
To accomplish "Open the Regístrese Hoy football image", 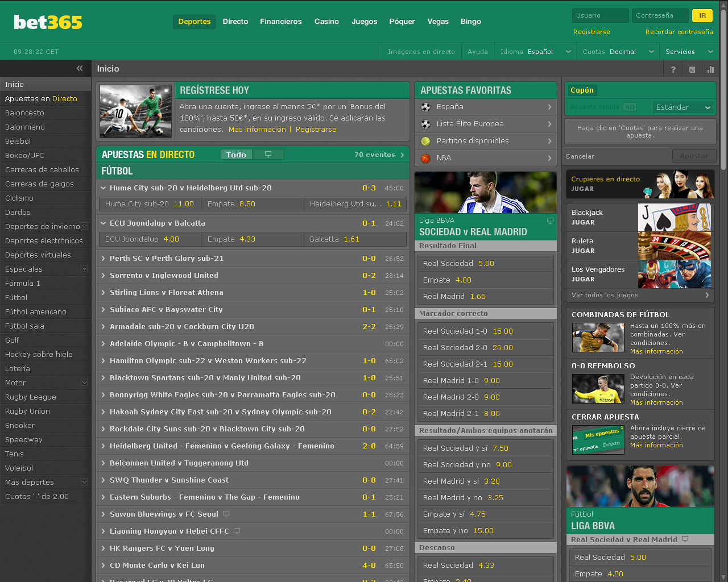I will pos(135,111).
